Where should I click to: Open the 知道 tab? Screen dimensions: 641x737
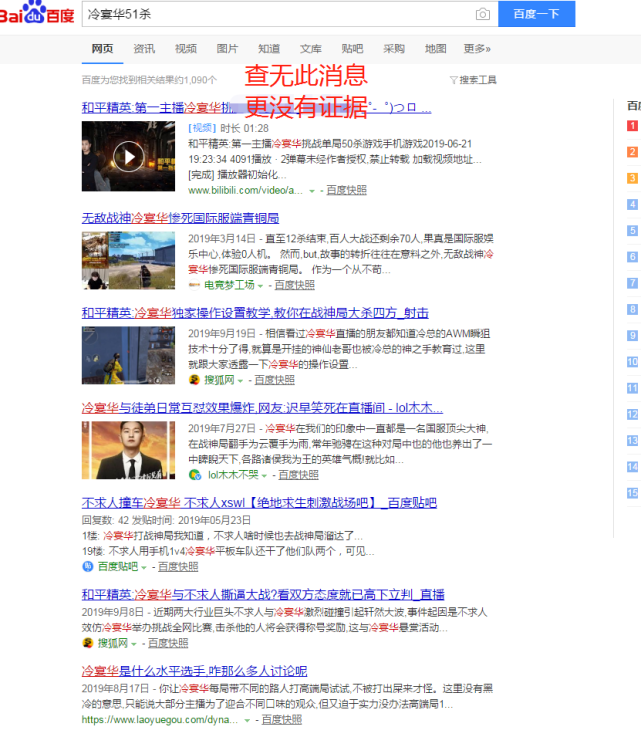[269, 49]
